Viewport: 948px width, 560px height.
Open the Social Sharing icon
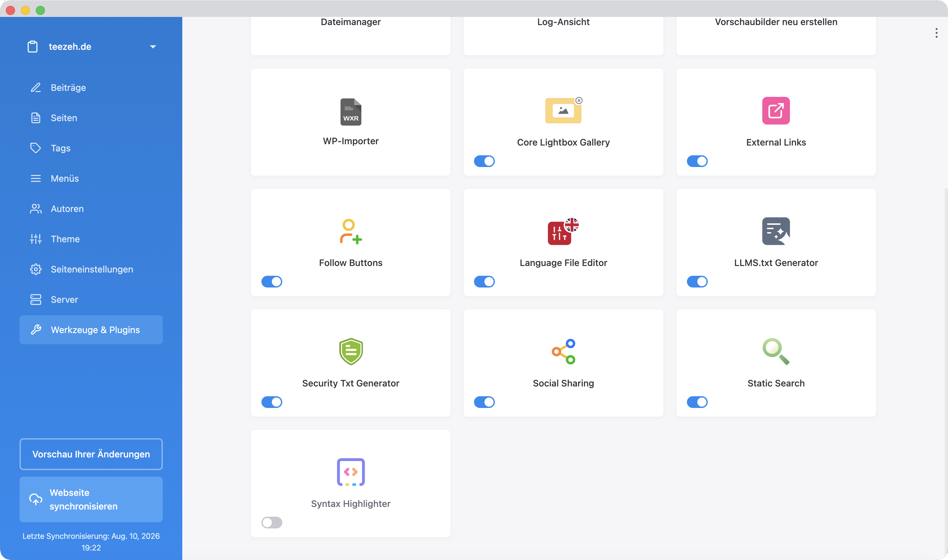tap(563, 351)
